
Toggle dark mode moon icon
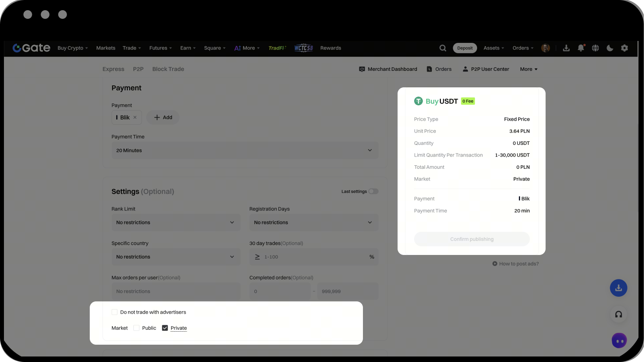click(x=610, y=48)
